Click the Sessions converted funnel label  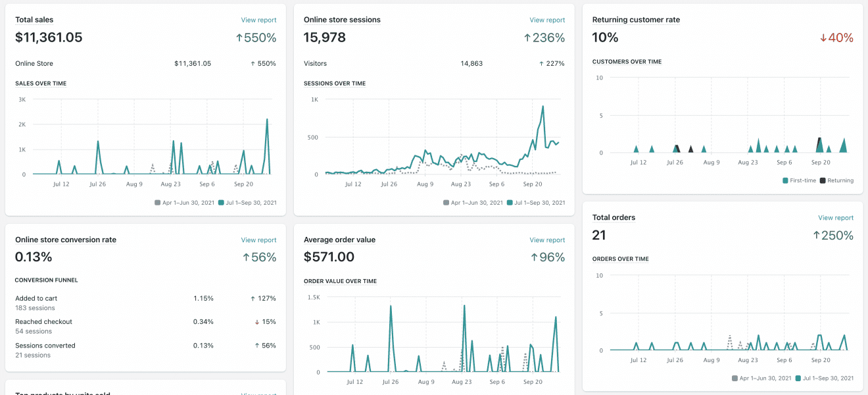45,346
